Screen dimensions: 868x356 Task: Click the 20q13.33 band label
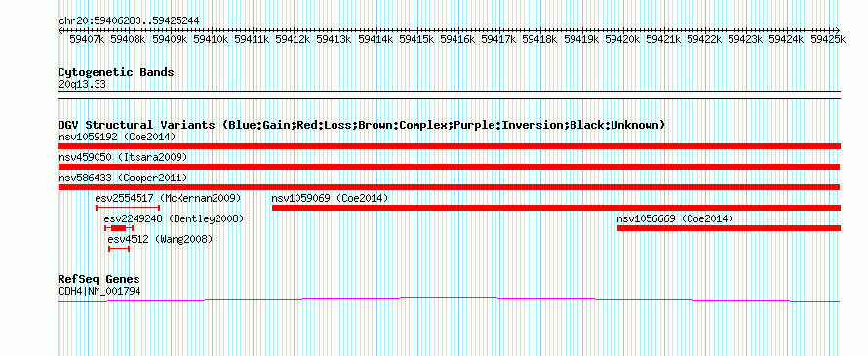point(82,85)
